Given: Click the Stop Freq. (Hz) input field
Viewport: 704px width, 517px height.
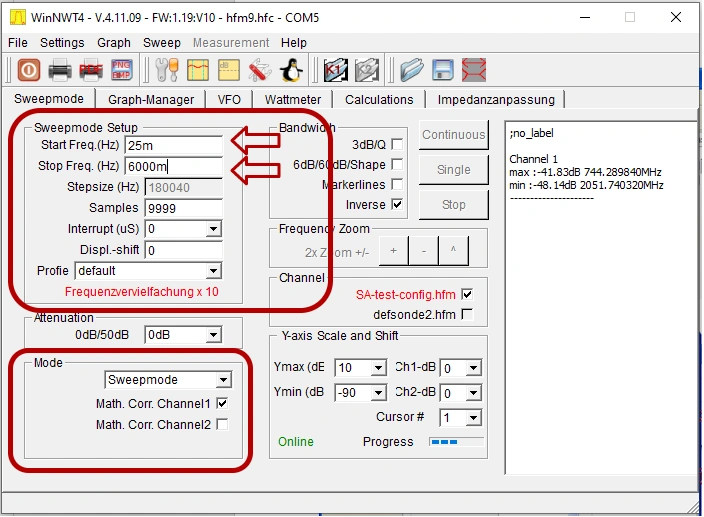Looking at the screenshot, I should (173, 166).
